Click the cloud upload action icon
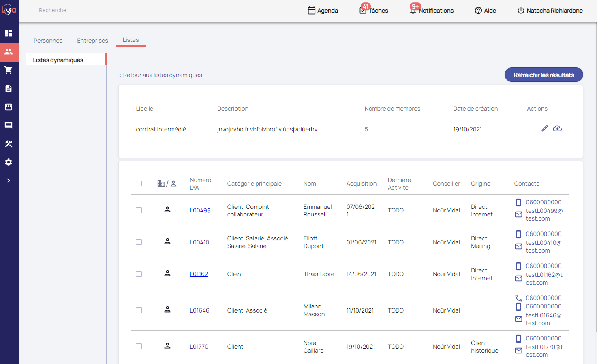 pos(557,128)
